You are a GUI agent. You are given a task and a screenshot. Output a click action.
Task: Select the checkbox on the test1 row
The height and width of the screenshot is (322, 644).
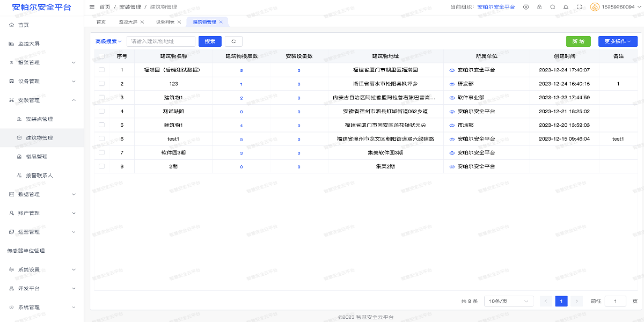[x=101, y=138]
